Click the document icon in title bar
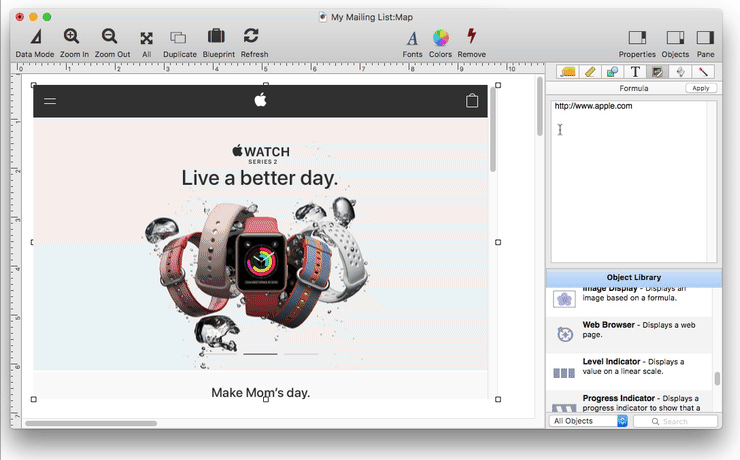Screen dimensions: 740x460 pos(323,17)
